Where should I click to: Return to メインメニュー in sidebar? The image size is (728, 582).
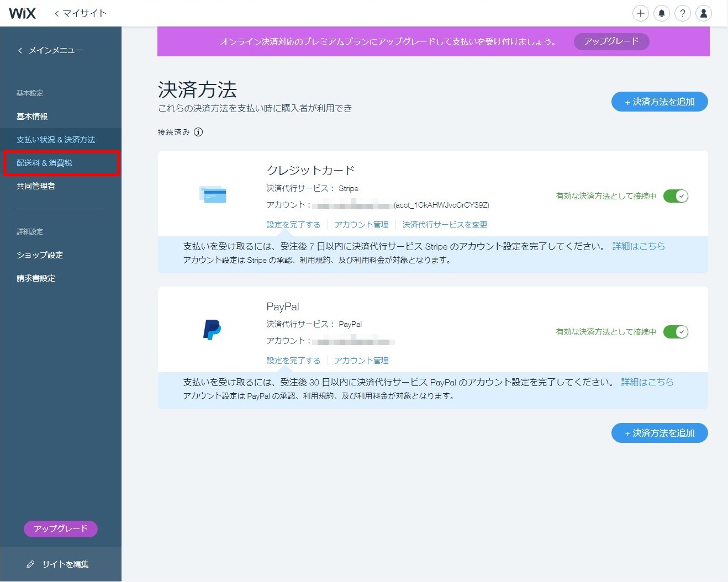(x=50, y=50)
